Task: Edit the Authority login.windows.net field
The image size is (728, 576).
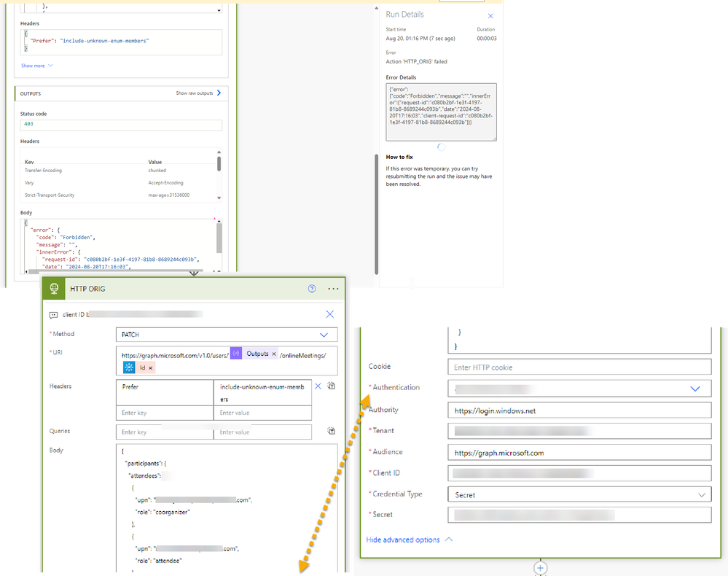Action: point(579,410)
